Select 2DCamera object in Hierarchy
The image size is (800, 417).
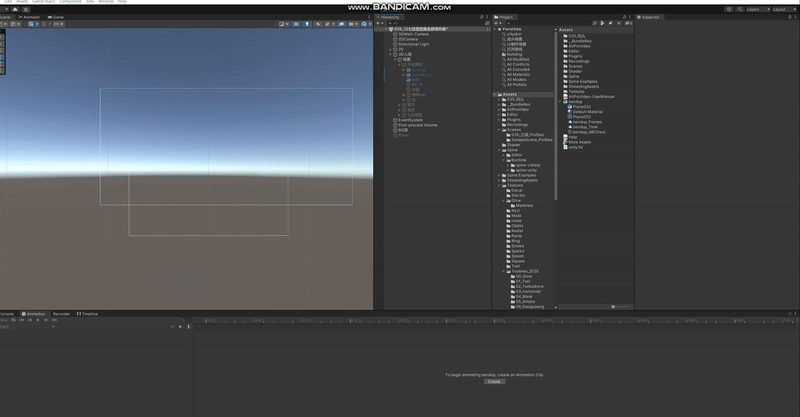[x=408, y=39]
